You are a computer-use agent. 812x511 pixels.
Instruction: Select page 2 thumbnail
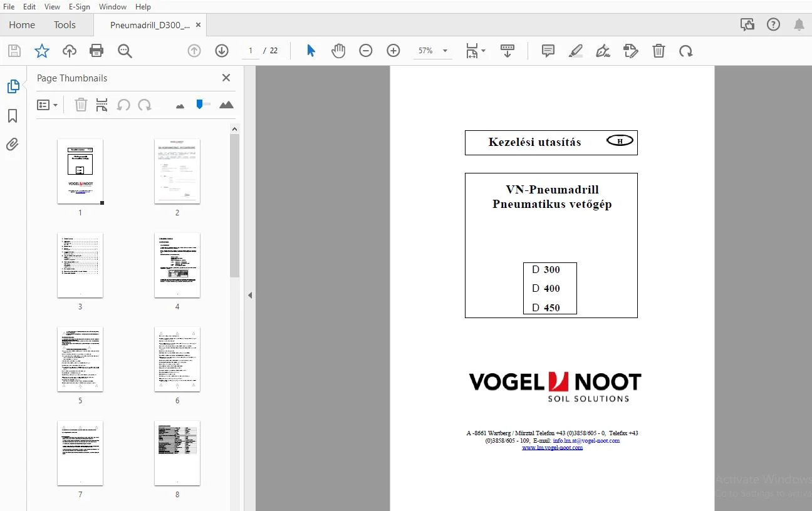pyautogui.click(x=177, y=172)
